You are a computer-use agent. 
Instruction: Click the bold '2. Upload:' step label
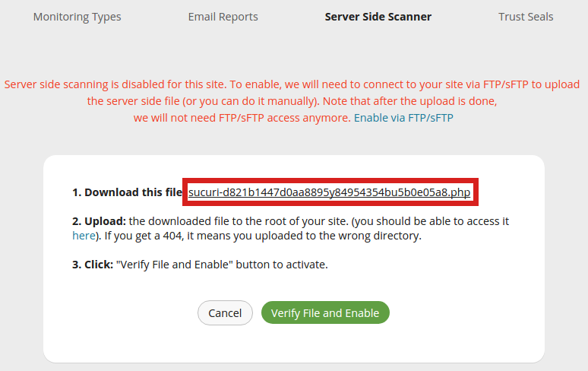(99, 221)
